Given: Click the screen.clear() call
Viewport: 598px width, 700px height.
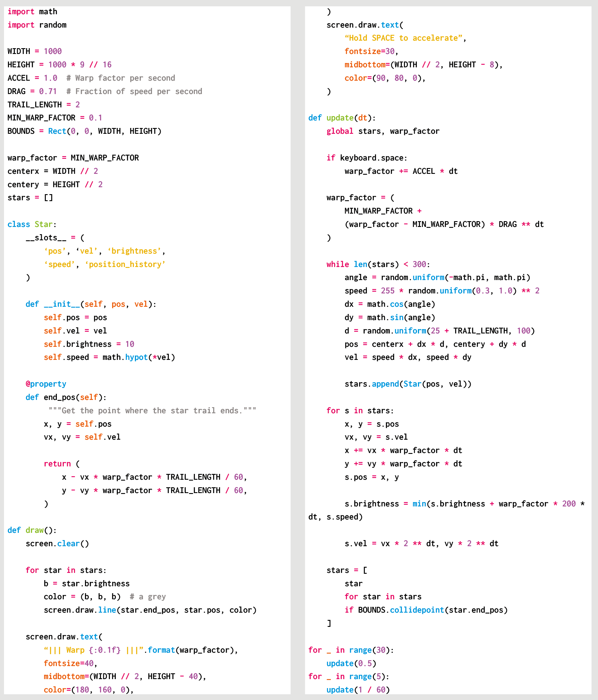Looking at the screenshot, I should pyautogui.click(x=57, y=544).
